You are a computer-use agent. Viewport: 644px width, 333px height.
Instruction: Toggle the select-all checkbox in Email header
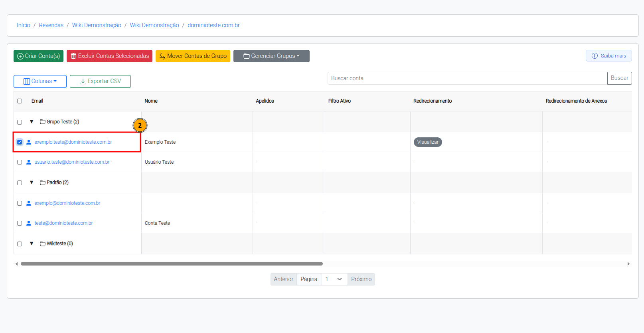20,101
